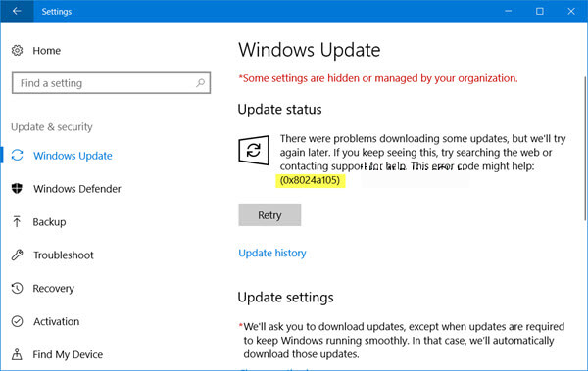Open Activation settings
The height and width of the screenshot is (371, 588).
tap(56, 321)
